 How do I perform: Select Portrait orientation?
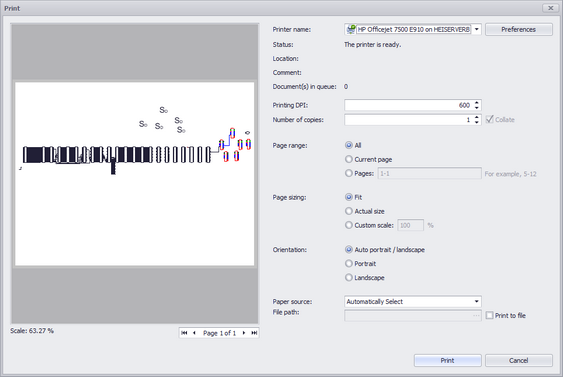349,264
